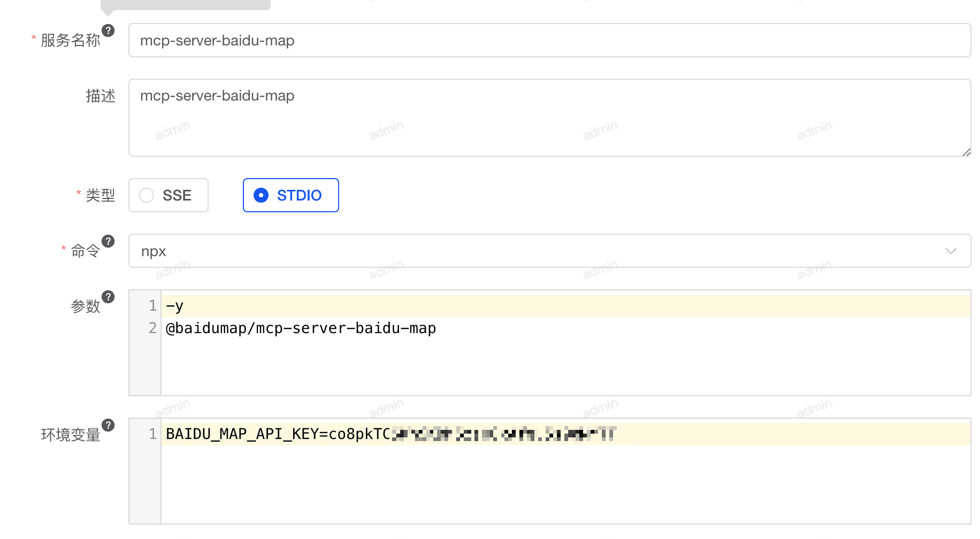Open help tooltip icon for 参数
The image size is (980, 539).
coord(108,297)
